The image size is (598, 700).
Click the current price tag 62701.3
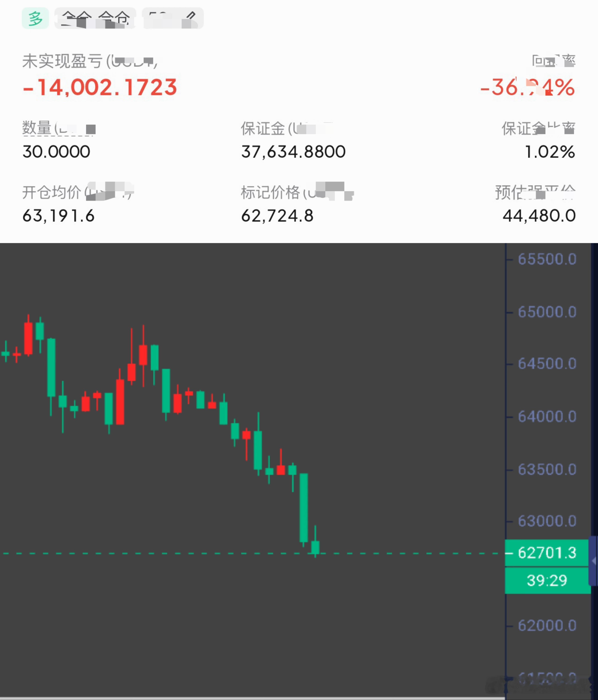[547, 553]
